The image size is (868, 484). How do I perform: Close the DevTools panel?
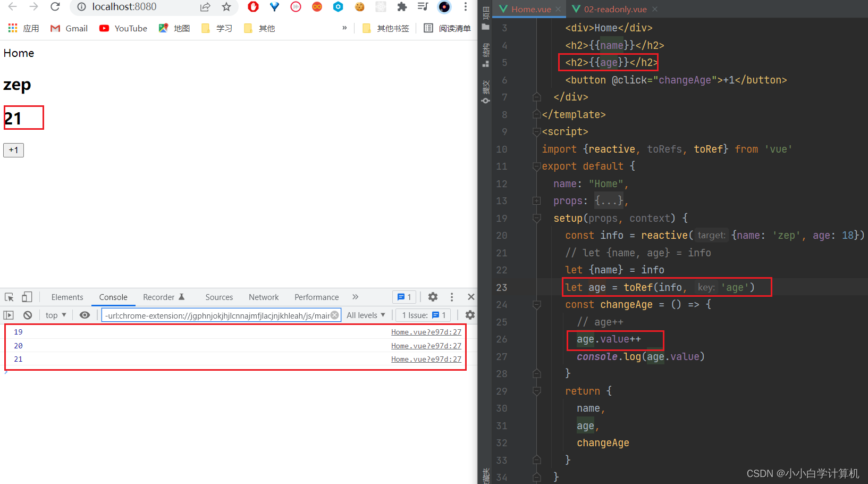tap(471, 297)
